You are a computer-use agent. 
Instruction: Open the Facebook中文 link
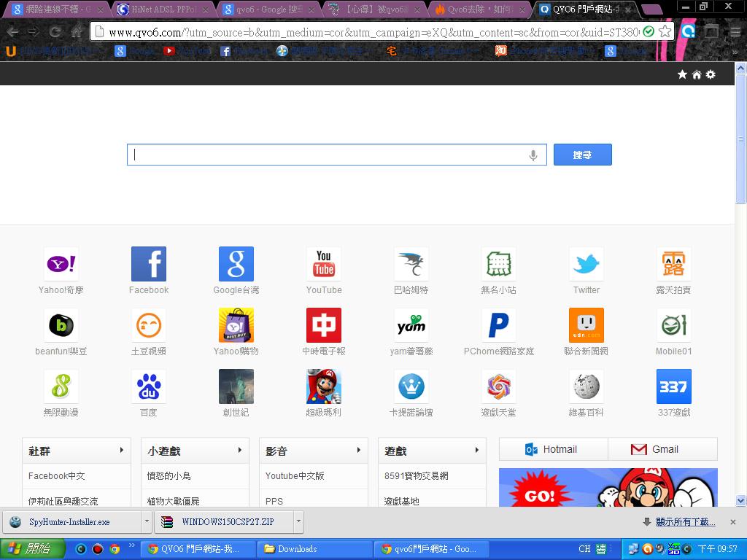pyautogui.click(x=57, y=475)
